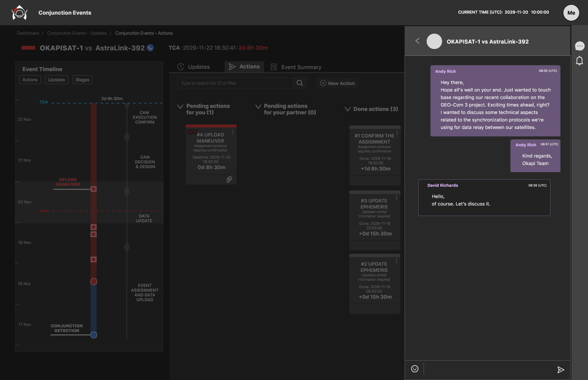Toggle the Stages filter in Event Timeline
The height and width of the screenshot is (380, 588).
(x=82, y=80)
